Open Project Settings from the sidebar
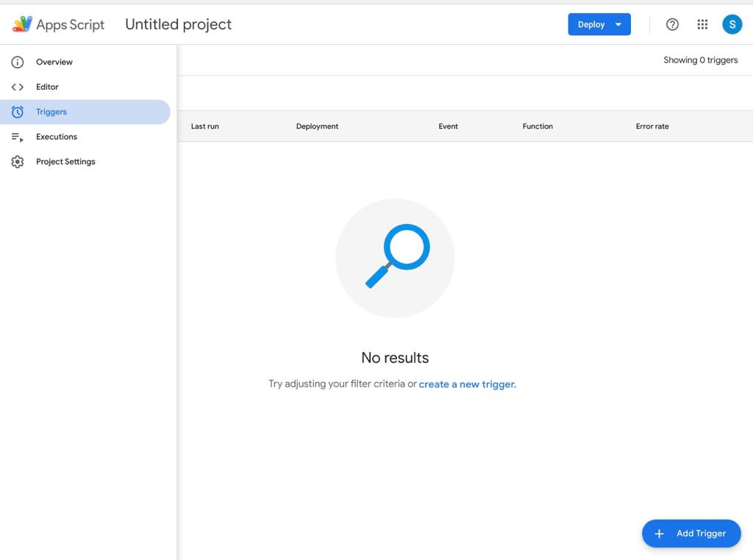Viewport: 753px width, 560px height. [x=65, y=162]
